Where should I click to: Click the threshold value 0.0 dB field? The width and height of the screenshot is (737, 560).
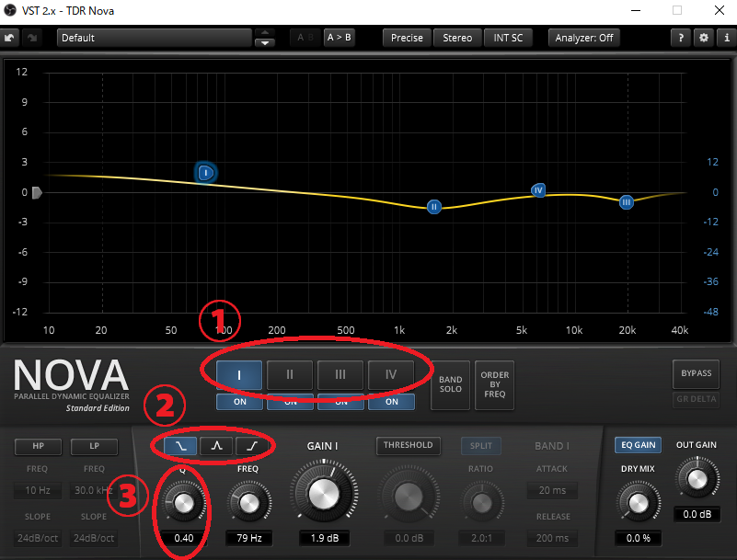coord(409,538)
